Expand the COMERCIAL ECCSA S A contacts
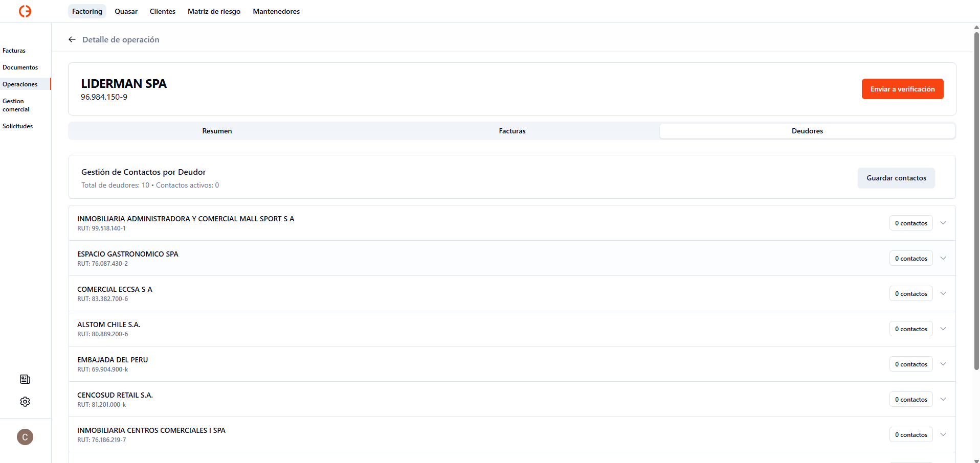This screenshot has width=980, height=463. (943, 293)
